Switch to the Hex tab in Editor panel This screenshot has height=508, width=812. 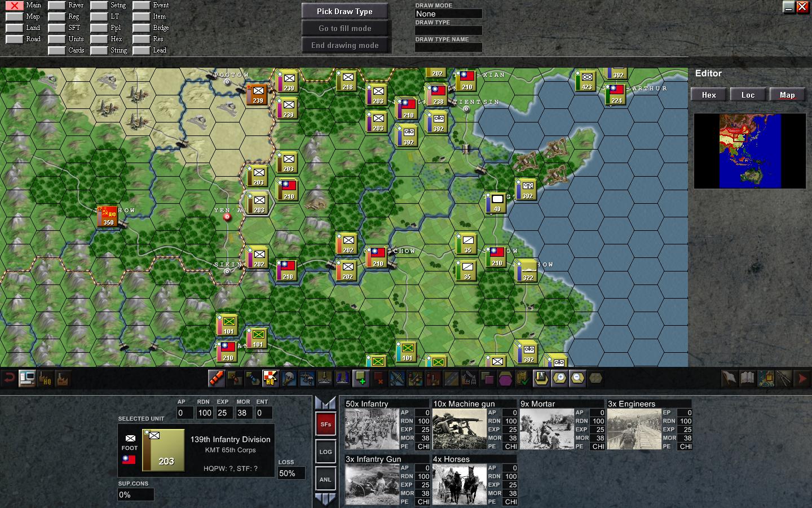tap(708, 94)
